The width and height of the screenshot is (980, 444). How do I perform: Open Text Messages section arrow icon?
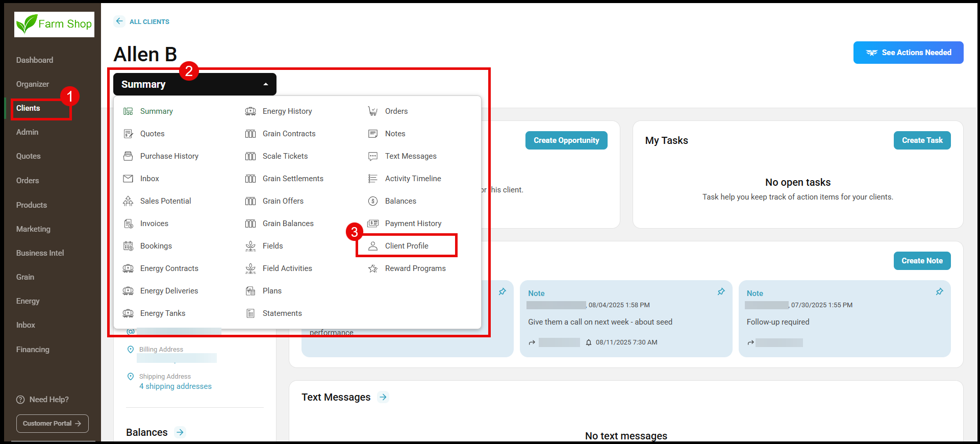click(383, 397)
